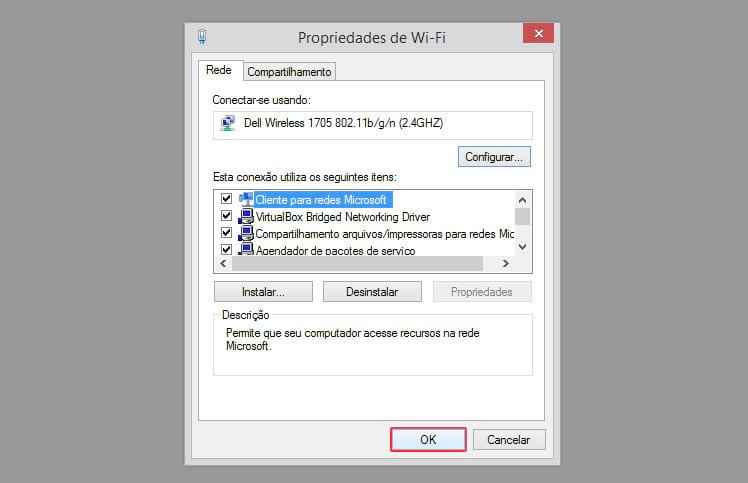Screen dimensions: 748x483
Task: Toggle VirtualBox Bridged Networking Driver checkbox
Action: click(227, 215)
